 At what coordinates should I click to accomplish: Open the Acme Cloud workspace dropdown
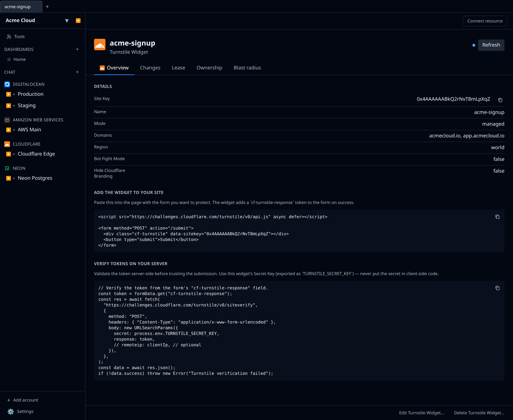(x=67, y=21)
